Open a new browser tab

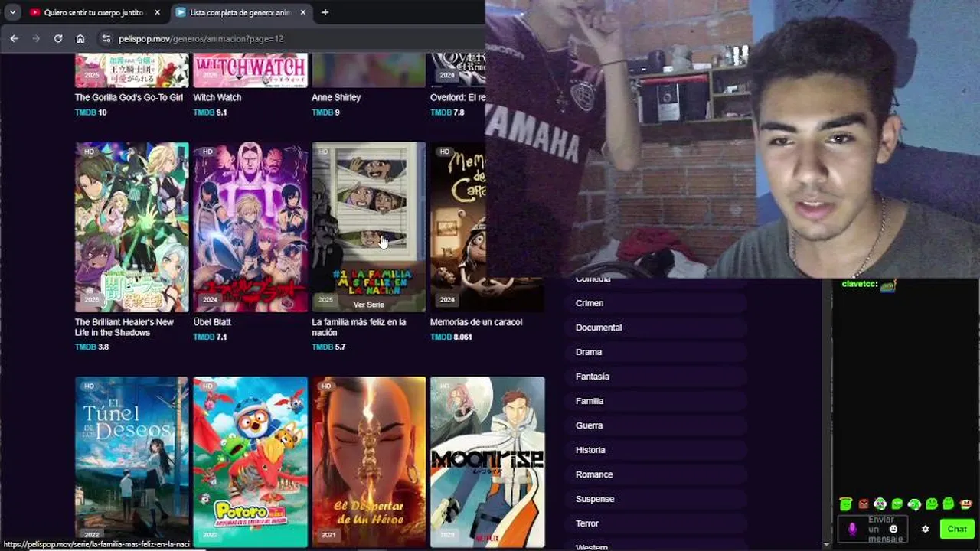[x=325, y=12]
